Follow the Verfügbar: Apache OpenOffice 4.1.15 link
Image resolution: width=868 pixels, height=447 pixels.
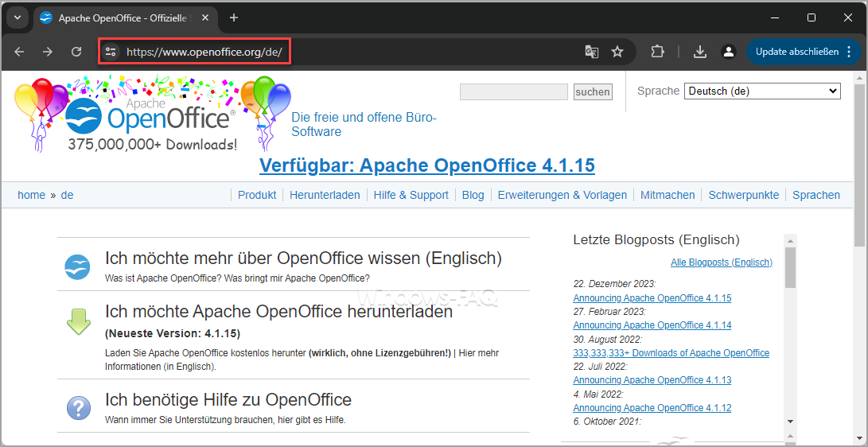pos(426,165)
